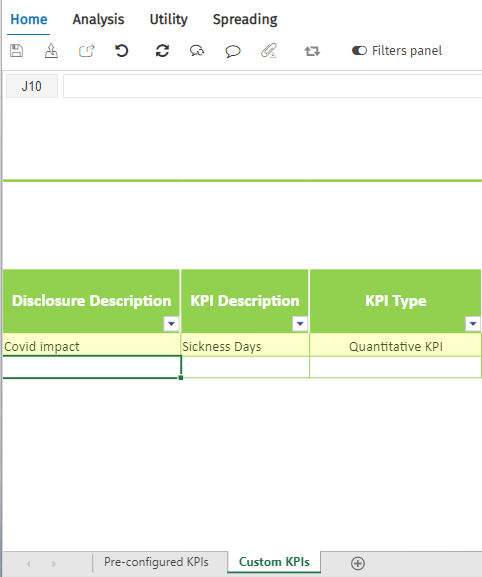Click the swap arrows icon
Viewport: 482px width, 577px height.
pyautogui.click(x=312, y=51)
